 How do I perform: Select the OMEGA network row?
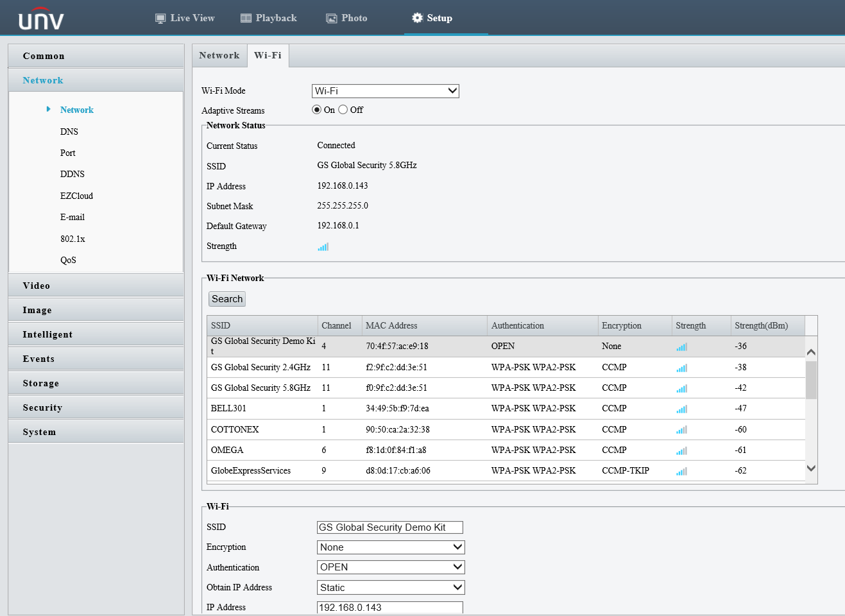pos(506,450)
